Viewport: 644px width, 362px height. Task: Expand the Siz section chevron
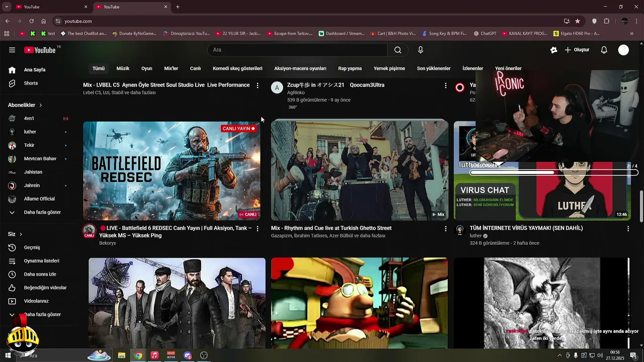tap(21, 234)
